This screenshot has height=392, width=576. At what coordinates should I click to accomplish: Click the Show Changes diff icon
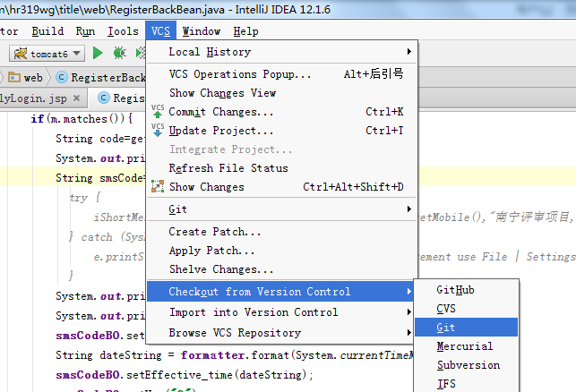158,186
